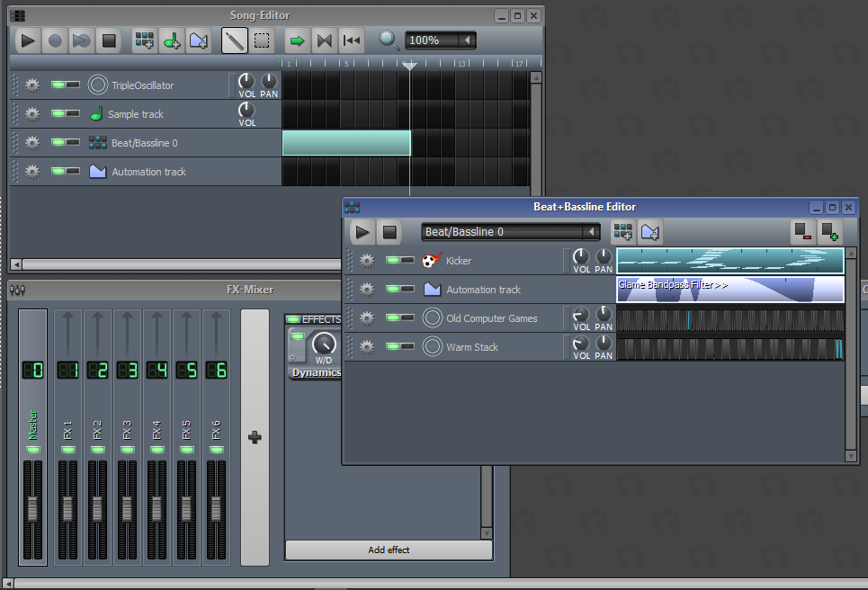
Task: Mute the Old Computer Games track
Action: [393, 317]
